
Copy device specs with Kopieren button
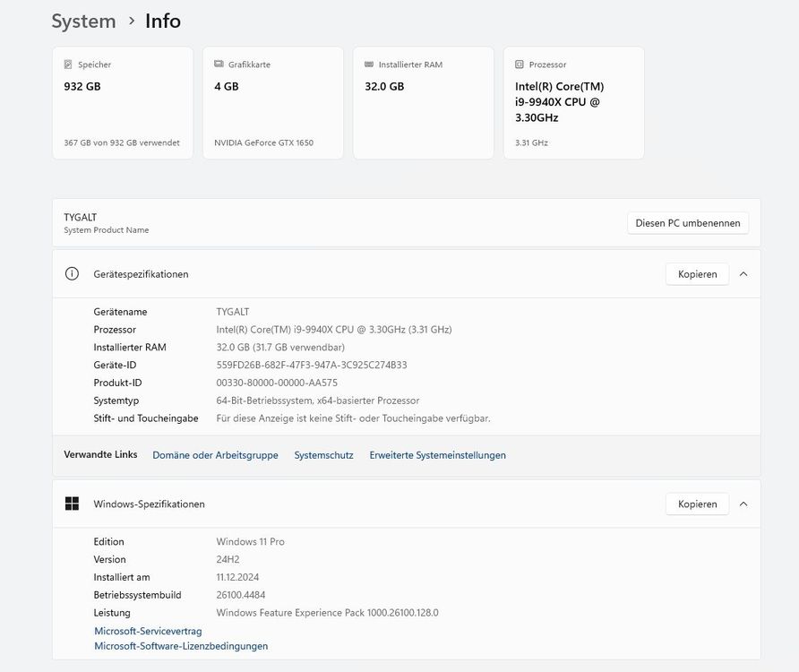[x=697, y=274]
